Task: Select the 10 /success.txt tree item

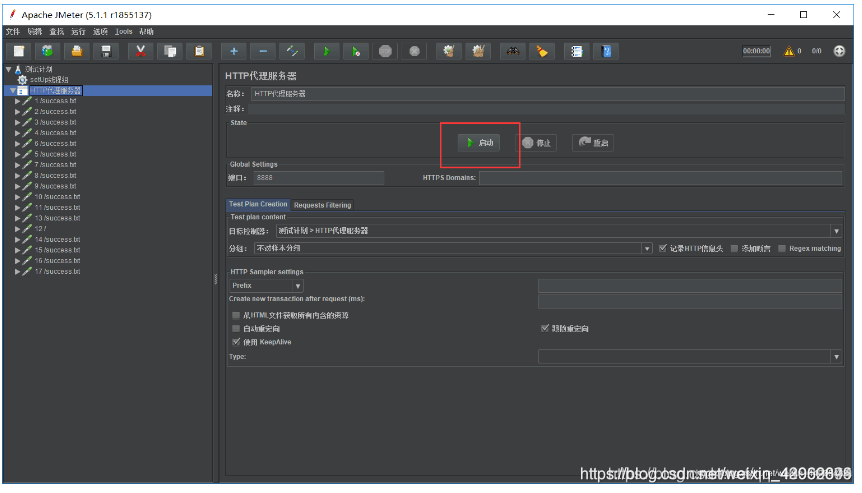Action: (57, 197)
